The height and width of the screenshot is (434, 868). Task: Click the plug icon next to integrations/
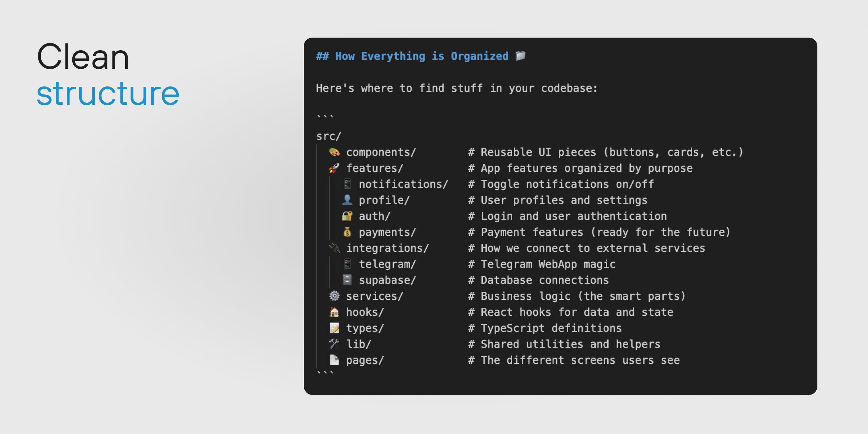(334, 248)
